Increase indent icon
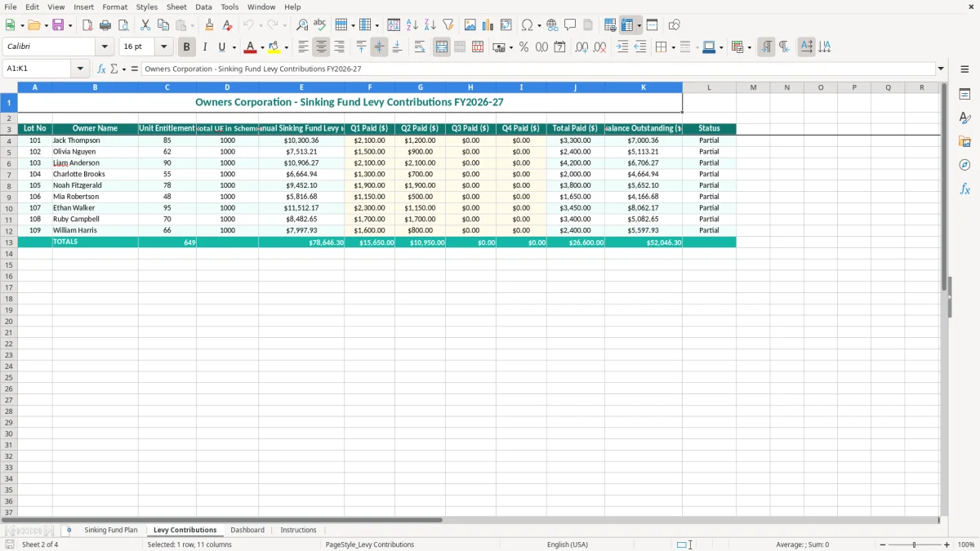The image size is (980, 551). pyautogui.click(x=622, y=47)
